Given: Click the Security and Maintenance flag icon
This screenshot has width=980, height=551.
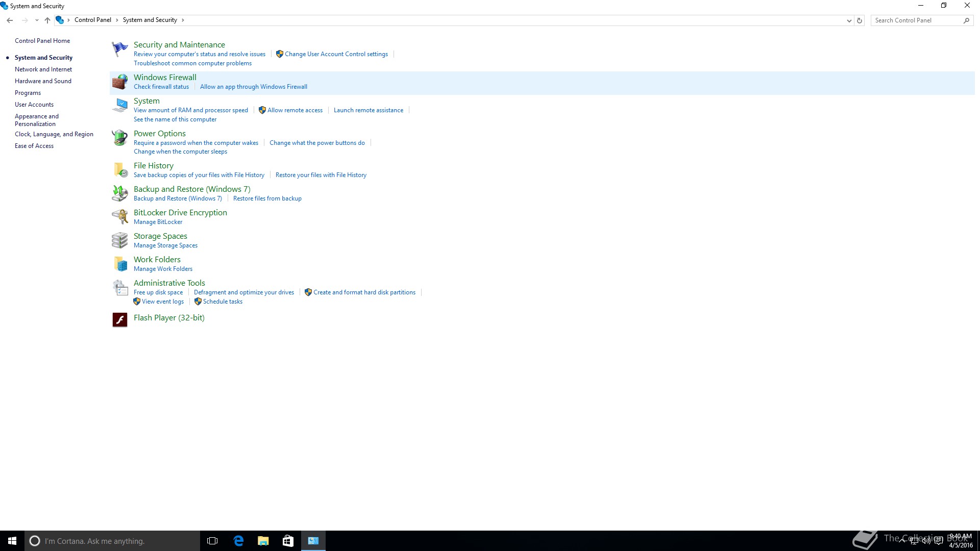Looking at the screenshot, I should 120,49.
